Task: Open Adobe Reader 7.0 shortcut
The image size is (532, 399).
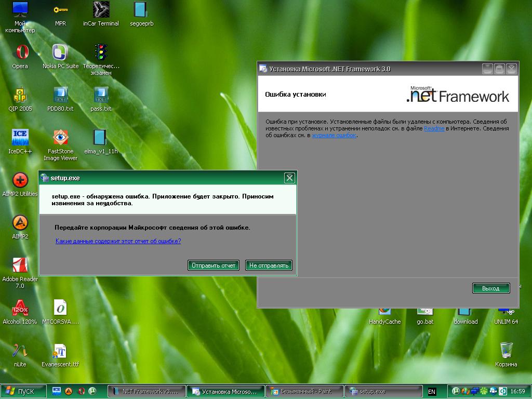Action: (x=20, y=266)
